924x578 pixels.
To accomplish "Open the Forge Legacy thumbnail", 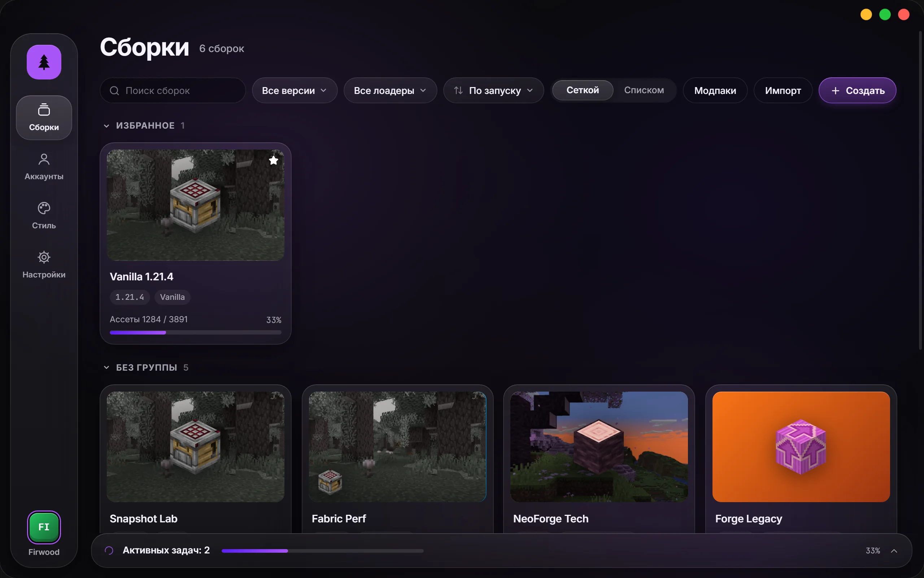I will [x=801, y=447].
